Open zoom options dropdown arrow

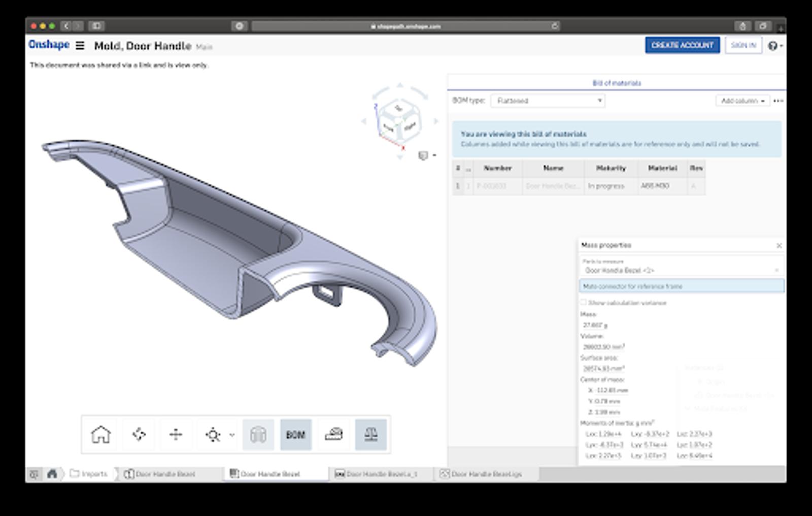point(232,435)
